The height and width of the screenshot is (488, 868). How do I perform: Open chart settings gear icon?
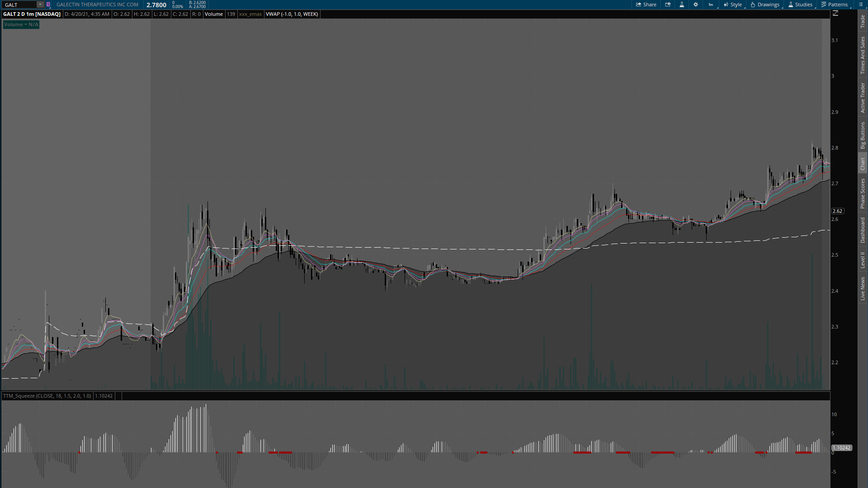point(696,5)
